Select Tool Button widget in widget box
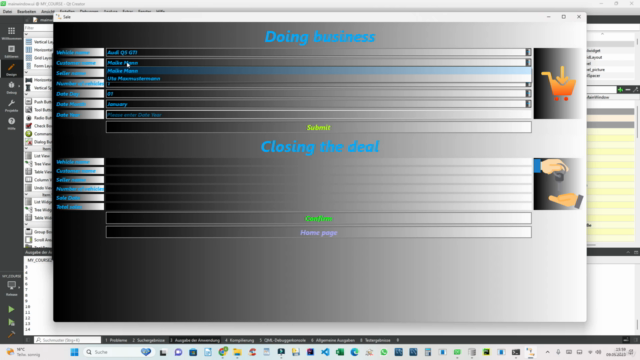640x360 pixels. pos(39,110)
